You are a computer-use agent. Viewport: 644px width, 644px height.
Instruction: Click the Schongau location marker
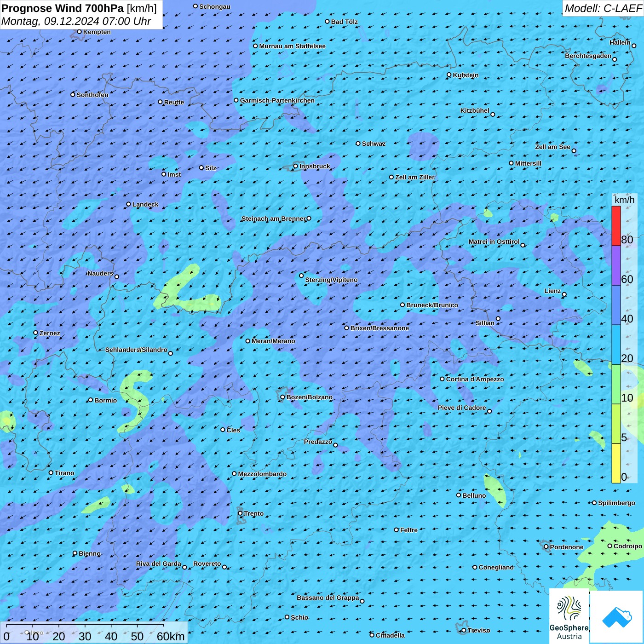tap(195, 6)
